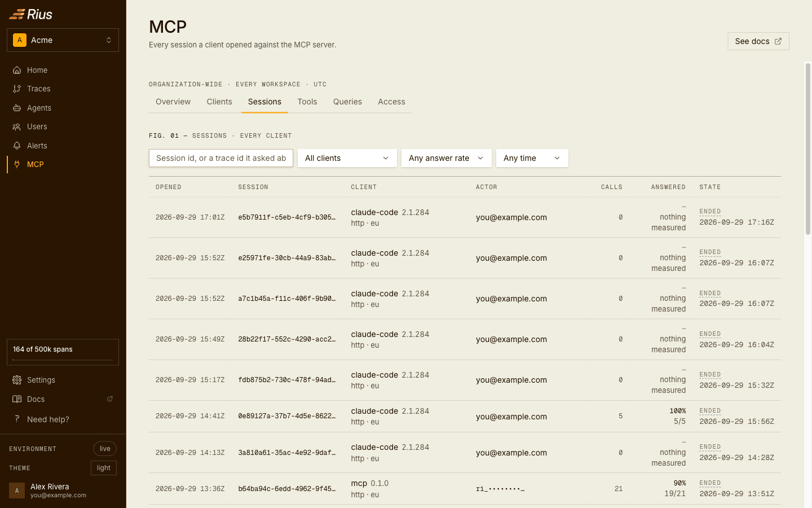
Task: Click the 164 of 500k spans usage bar
Action: pos(63,352)
